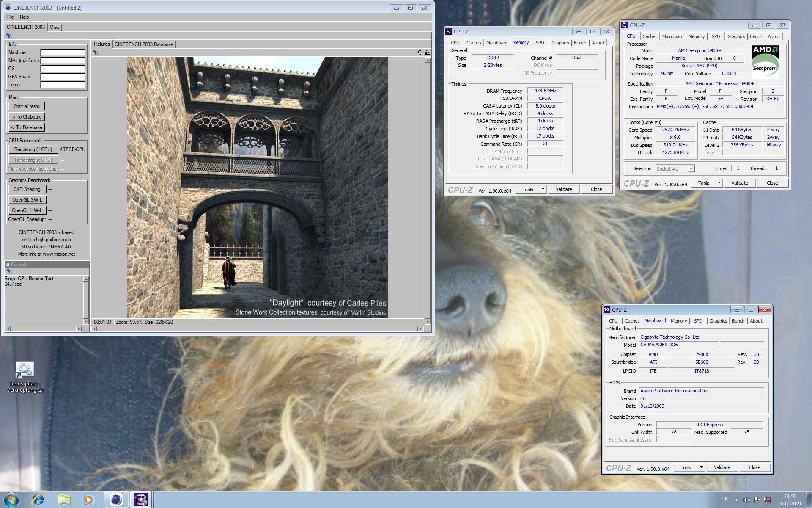This screenshot has height=508, width=812.
Task: Click the CINEBENCH title bar app icon
Action: pyautogui.click(x=8, y=8)
